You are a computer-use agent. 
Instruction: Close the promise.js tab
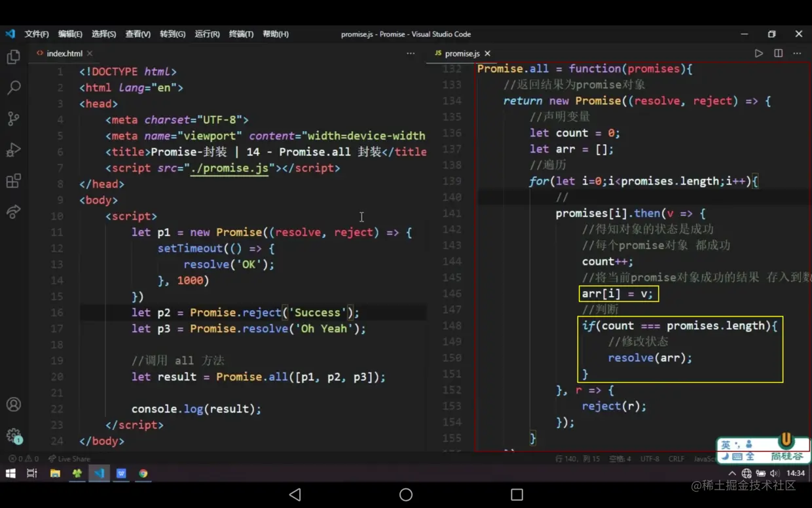pos(487,54)
